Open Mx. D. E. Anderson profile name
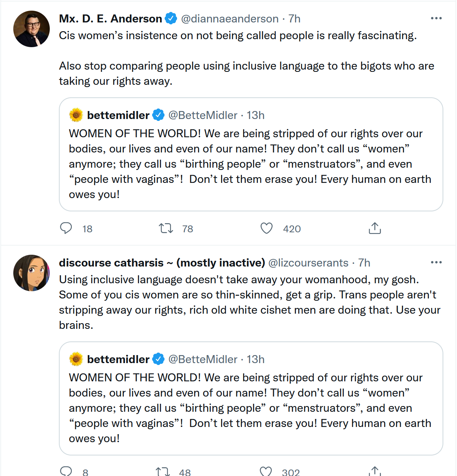 click(x=111, y=19)
